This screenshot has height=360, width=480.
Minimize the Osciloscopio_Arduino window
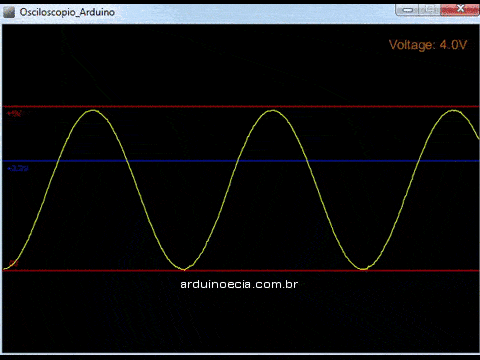[x=407, y=10]
